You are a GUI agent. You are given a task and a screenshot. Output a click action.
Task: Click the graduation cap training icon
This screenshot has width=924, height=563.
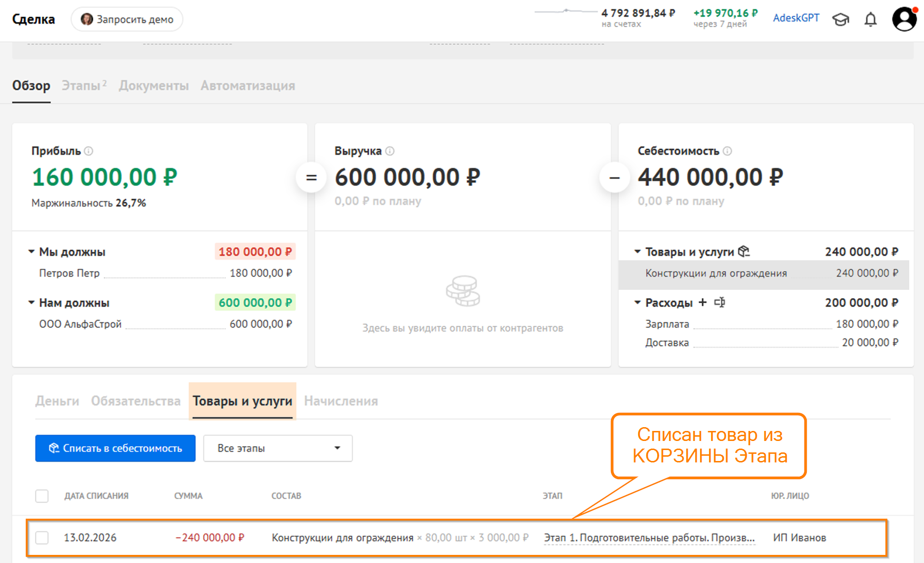[x=841, y=20]
